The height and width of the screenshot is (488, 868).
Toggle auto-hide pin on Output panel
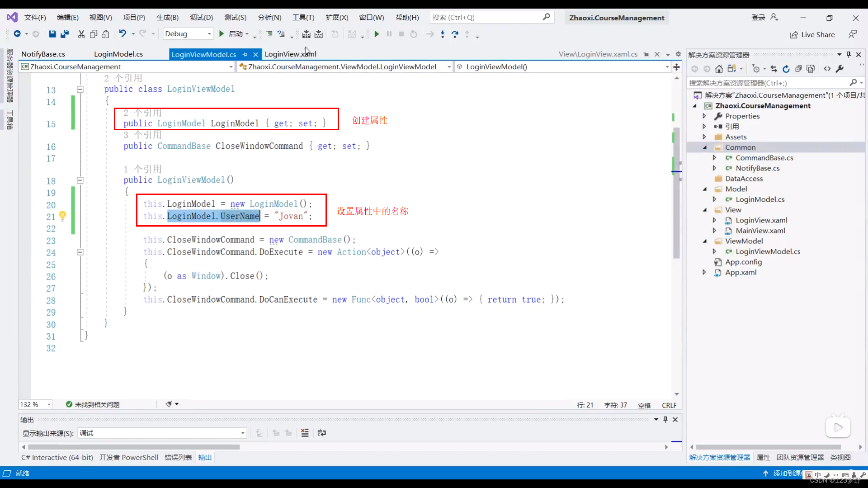[x=665, y=419]
